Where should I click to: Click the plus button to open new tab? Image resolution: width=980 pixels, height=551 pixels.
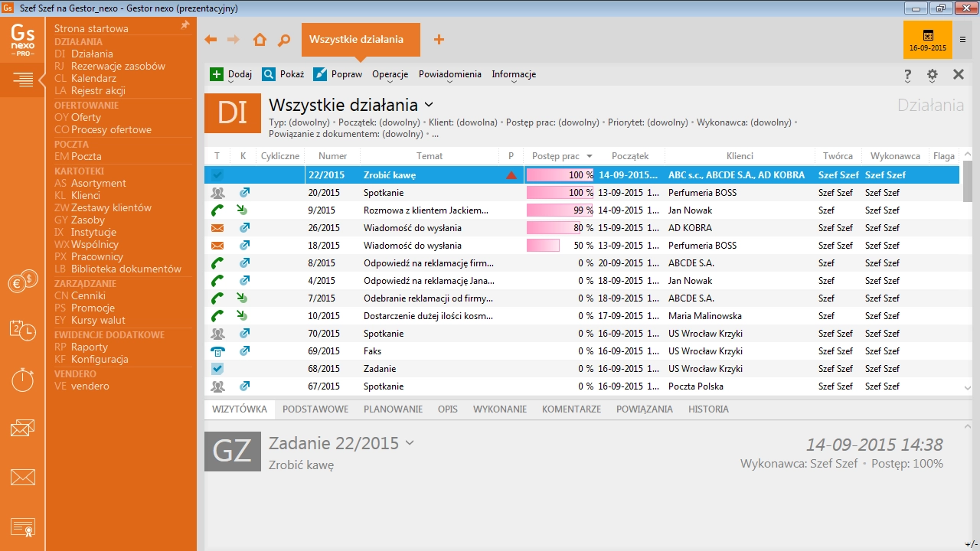pos(439,39)
